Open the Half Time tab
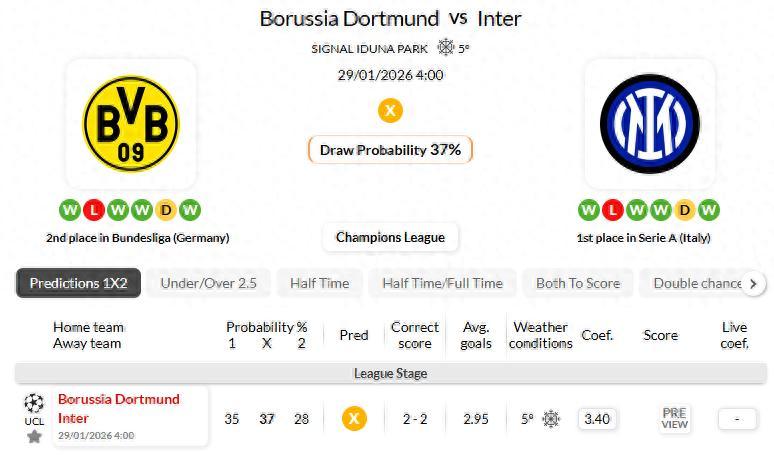774x459 pixels. coord(319,283)
